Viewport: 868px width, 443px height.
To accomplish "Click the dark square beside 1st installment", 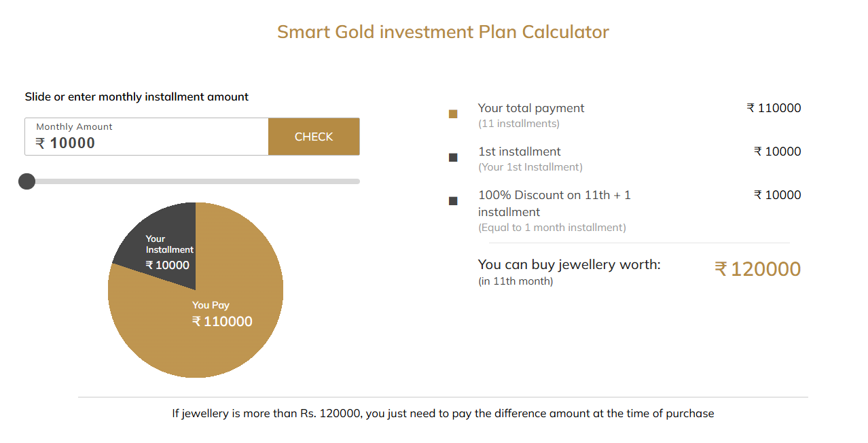I will tap(453, 158).
